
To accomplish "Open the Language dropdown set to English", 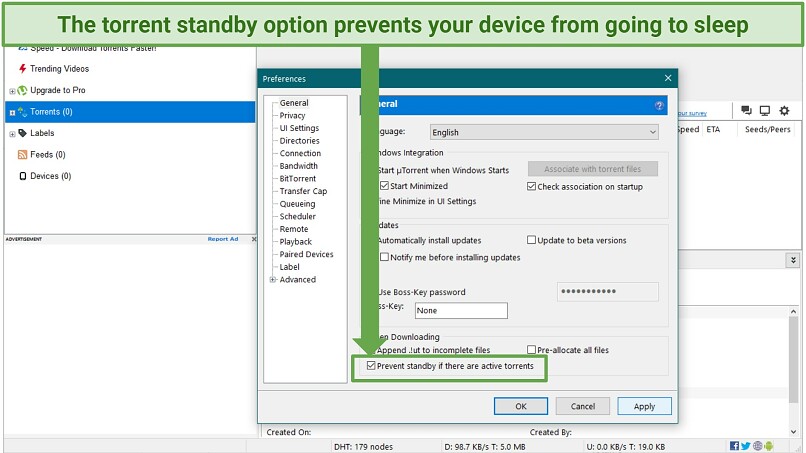I will tap(544, 132).
